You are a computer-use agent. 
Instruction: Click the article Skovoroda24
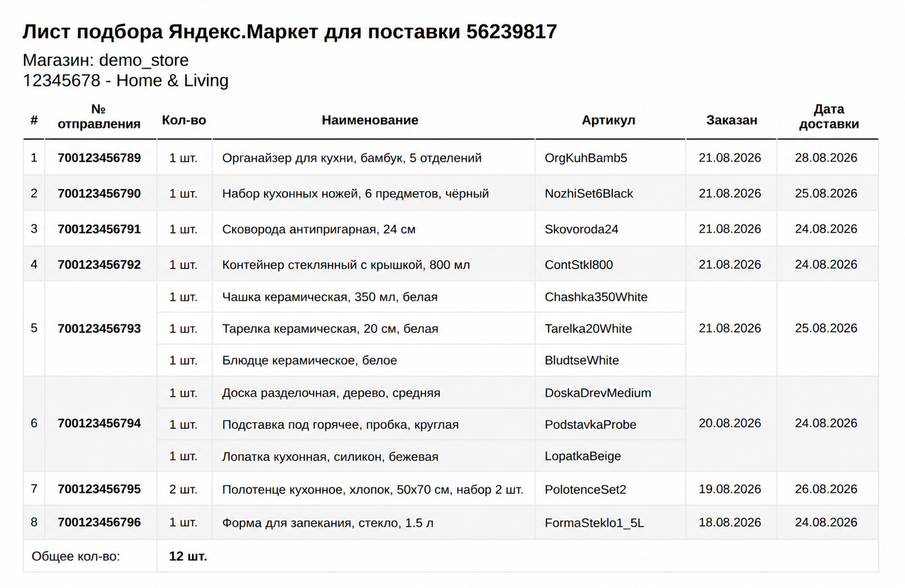click(x=581, y=229)
